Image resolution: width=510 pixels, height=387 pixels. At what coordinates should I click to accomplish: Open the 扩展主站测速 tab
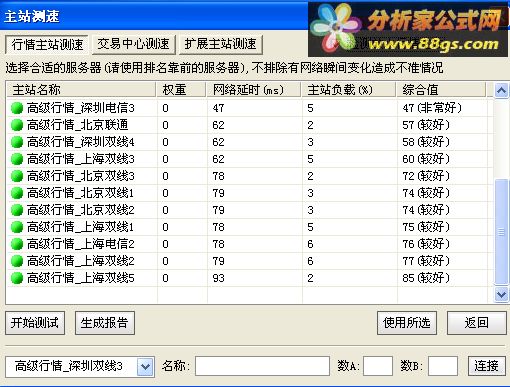click(x=221, y=44)
